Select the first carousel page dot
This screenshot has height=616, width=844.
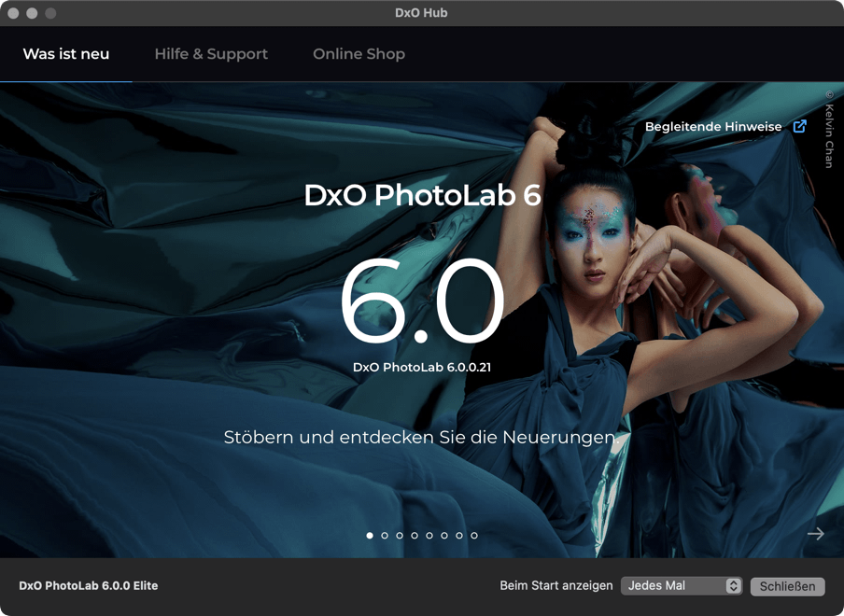click(x=370, y=536)
